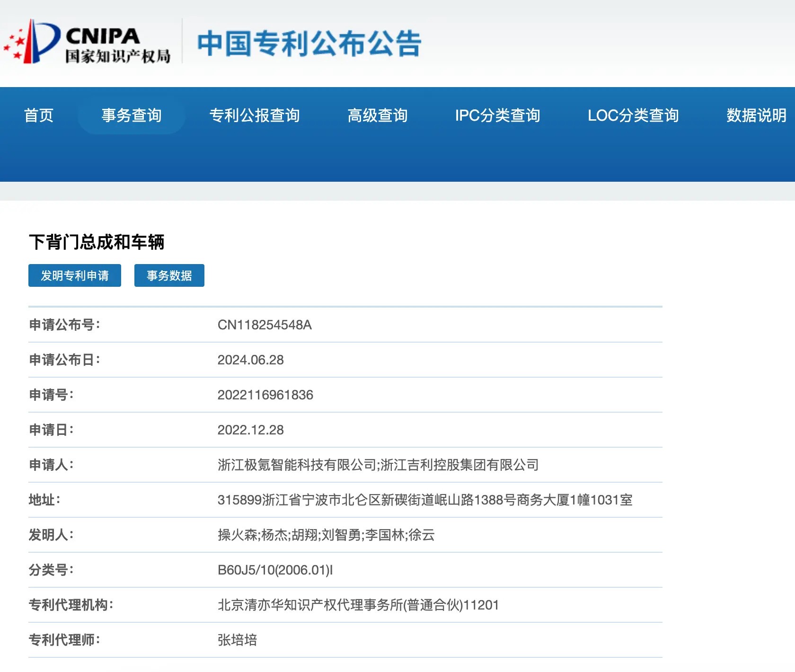Select publication number CN118254548A

tap(265, 325)
